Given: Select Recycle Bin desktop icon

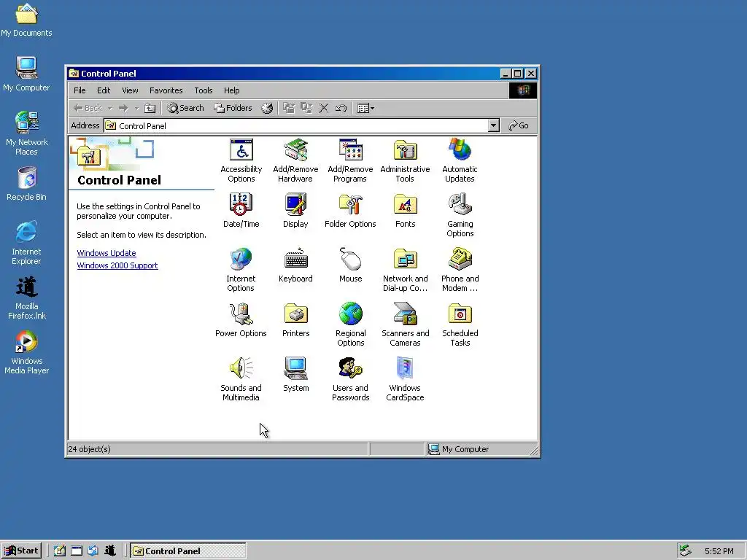Looking at the screenshot, I should pyautogui.click(x=26, y=184).
